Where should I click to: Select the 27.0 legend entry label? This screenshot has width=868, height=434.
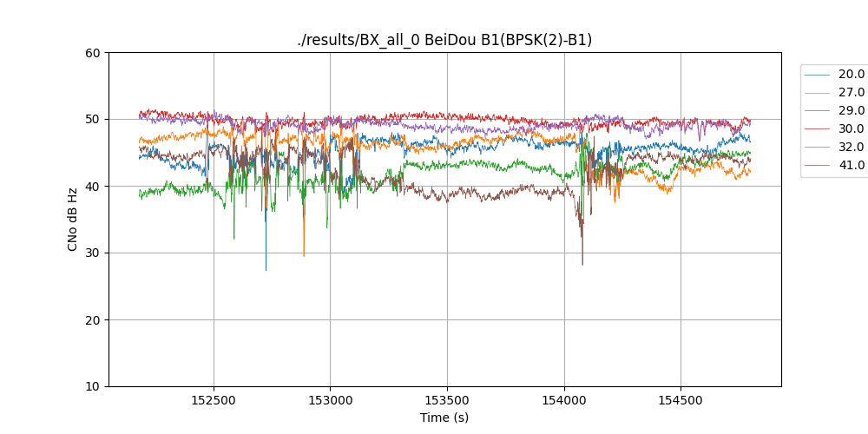point(851,93)
